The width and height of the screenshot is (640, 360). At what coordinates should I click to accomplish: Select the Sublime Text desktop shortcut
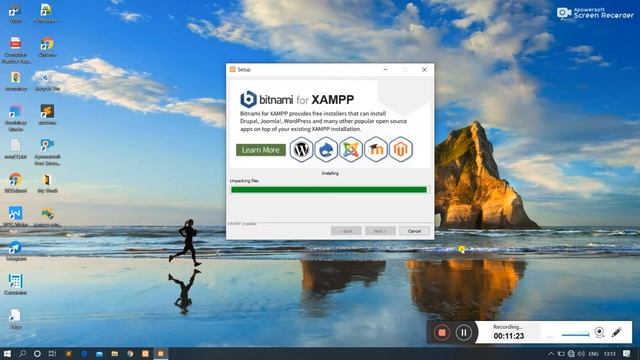(x=47, y=114)
